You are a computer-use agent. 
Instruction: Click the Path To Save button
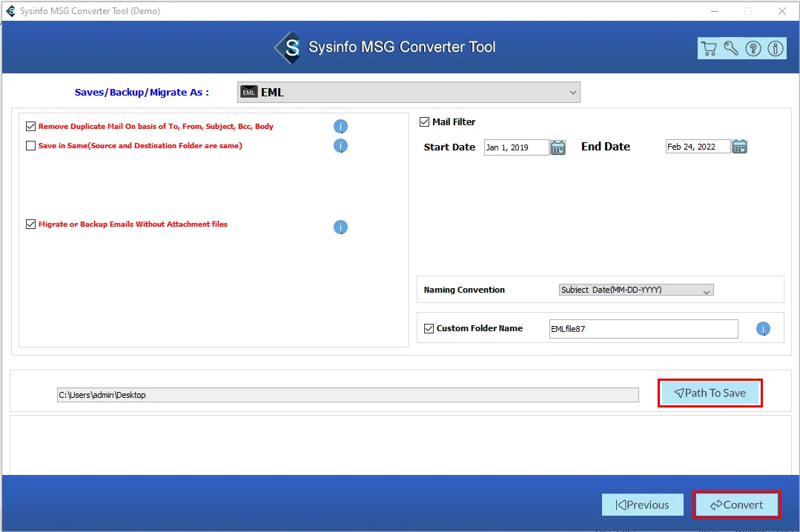tap(710, 393)
